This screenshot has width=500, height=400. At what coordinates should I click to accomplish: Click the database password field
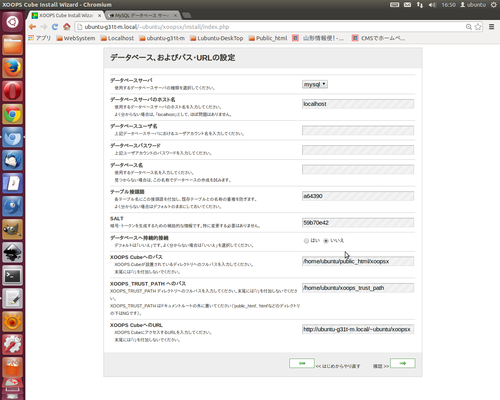point(358,150)
